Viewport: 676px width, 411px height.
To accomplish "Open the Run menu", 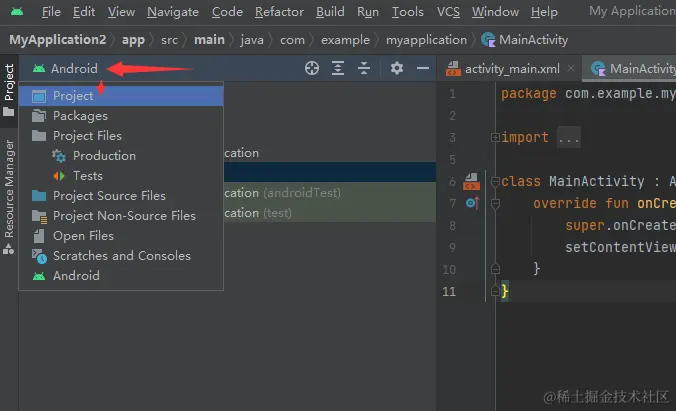I will click(x=368, y=12).
